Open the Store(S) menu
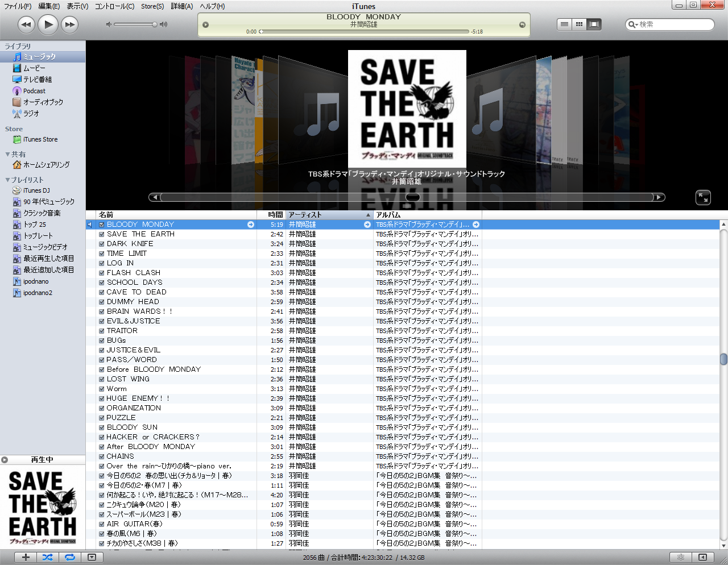The height and width of the screenshot is (565, 728). click(x=152, y=6)
